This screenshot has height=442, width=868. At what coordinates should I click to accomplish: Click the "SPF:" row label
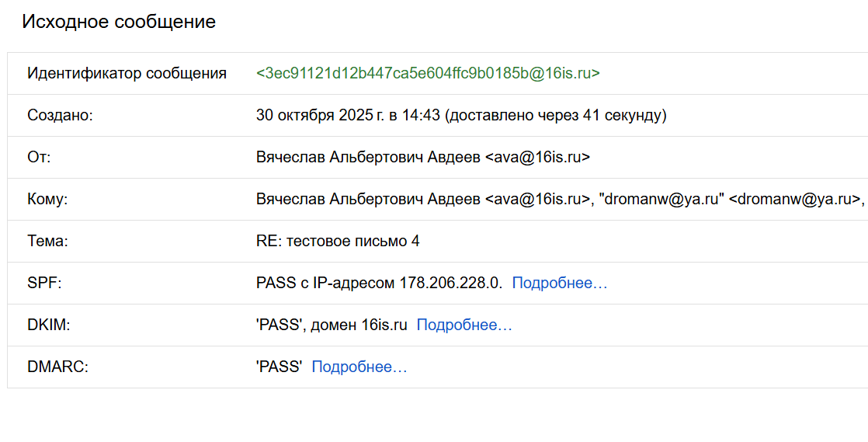[x=44, y=283]
